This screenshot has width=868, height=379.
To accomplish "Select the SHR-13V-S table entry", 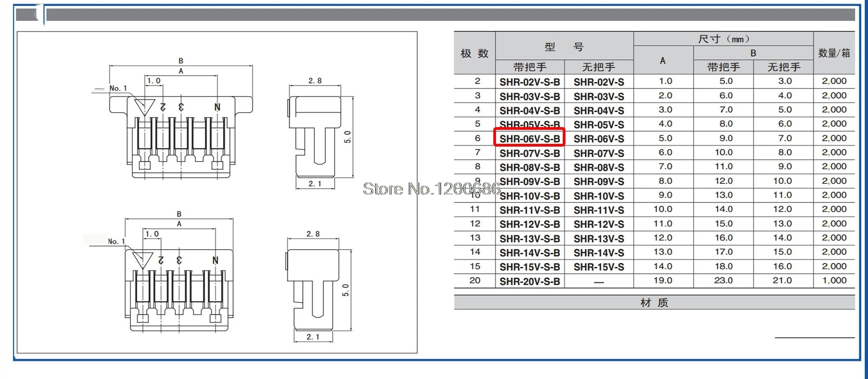I will (x=599, y=239).
